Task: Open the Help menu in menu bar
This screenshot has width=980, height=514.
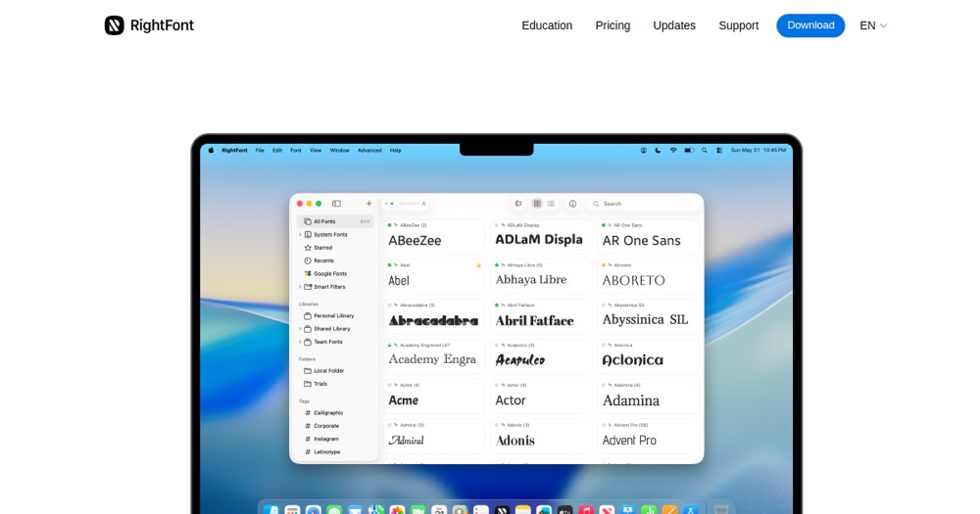Action: 396,151
